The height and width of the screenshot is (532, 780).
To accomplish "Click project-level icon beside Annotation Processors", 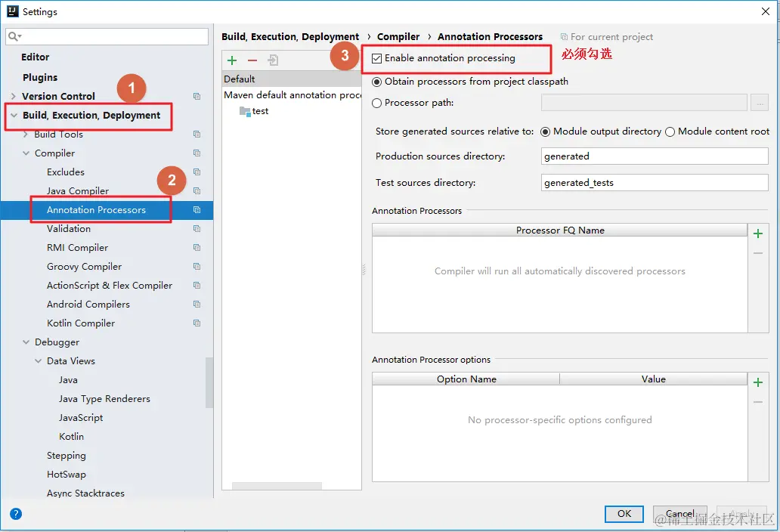I will [x=197, y=210].
